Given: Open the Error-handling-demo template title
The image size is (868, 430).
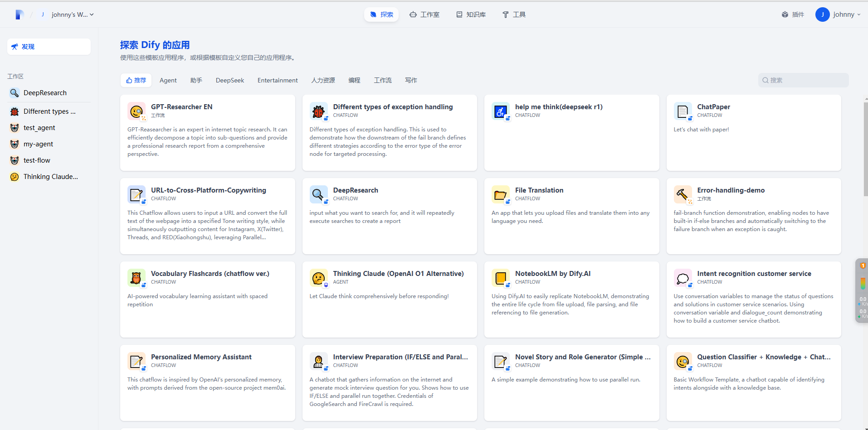Looking at the screenshot, I should [x=731, y=190].
